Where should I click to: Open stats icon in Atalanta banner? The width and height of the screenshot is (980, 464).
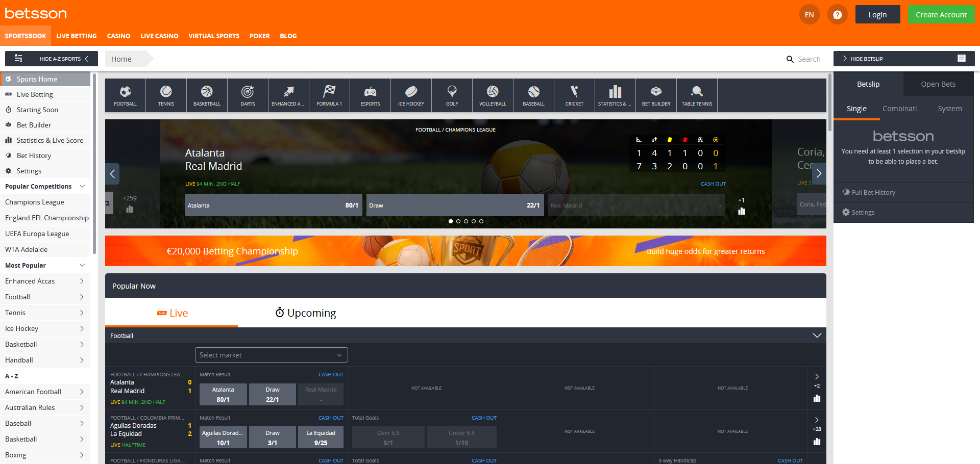tap(742, 211)
